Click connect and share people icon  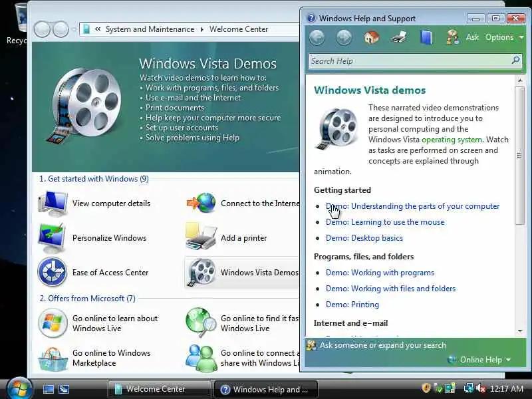(x=201, y=358)
